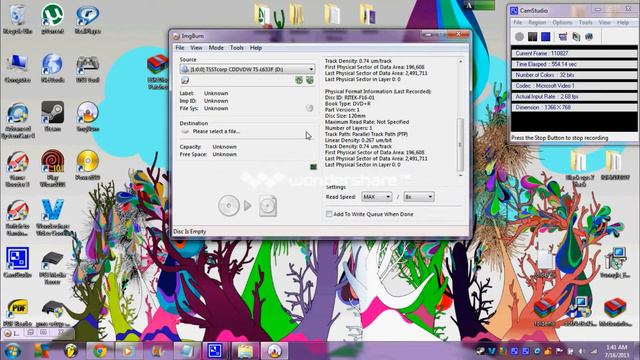Click the volume icon in system tray
This screenshot has height=360, width=640.
[581, 351]
